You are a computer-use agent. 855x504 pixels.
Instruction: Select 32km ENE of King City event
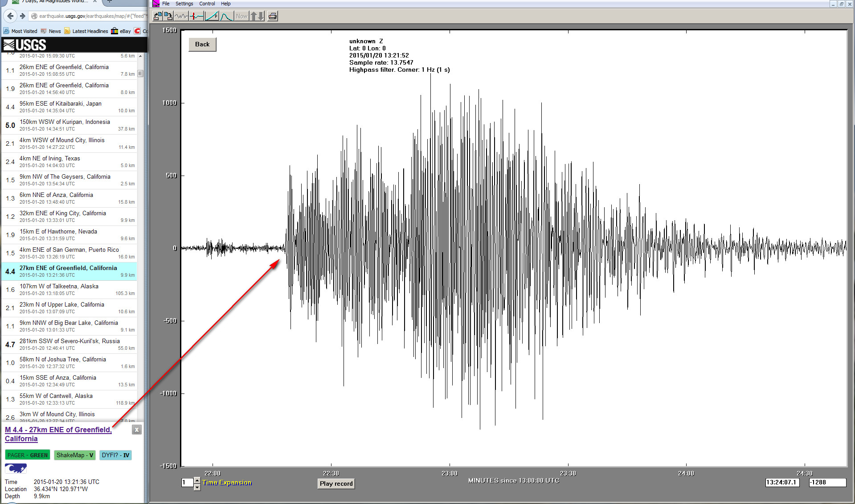(69, 217)
